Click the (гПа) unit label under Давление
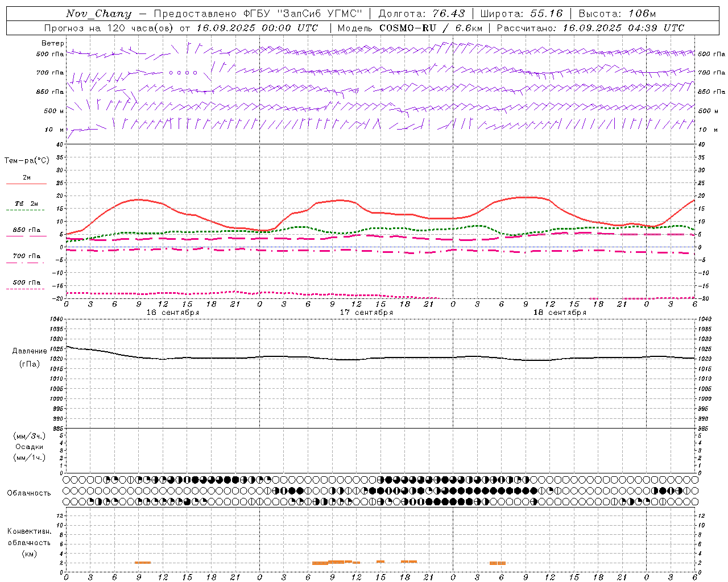This screenshot has width=728, height=582. click(x=30, y=364)
